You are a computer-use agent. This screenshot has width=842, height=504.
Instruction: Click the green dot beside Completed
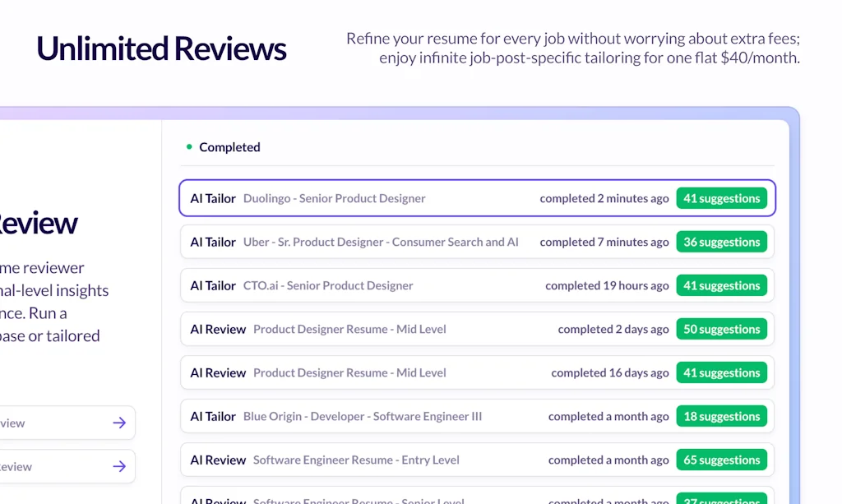pyautogui.click(x=189, y=147)
